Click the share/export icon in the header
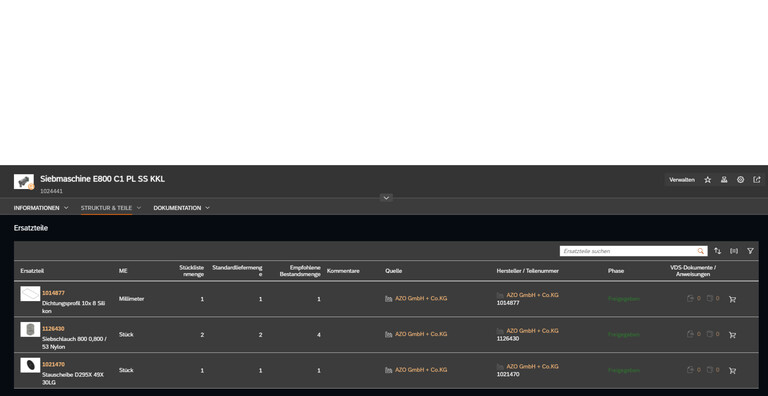Image resolution: width=768 pixels, height=396 pixels. click(x=757, y=180)
